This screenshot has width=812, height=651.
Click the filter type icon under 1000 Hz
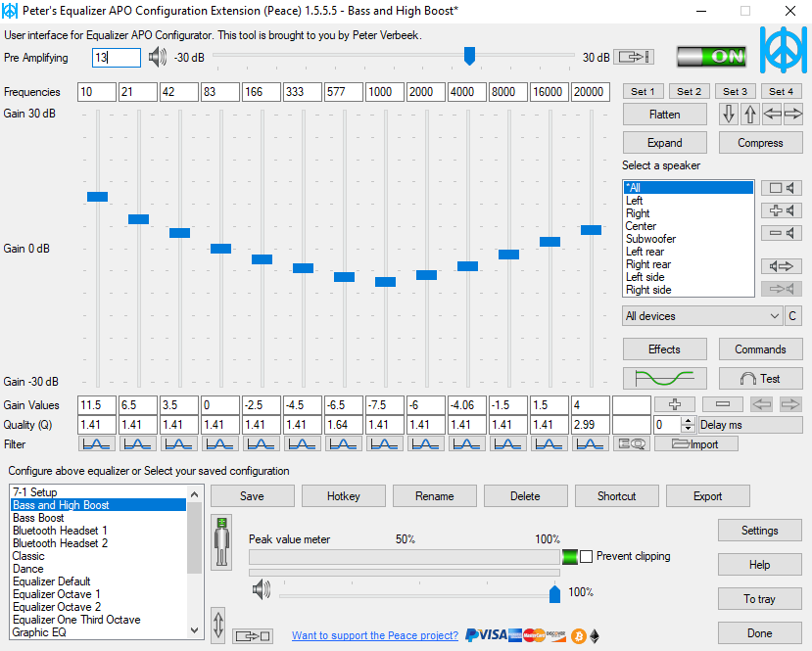(x=385, y=444)
